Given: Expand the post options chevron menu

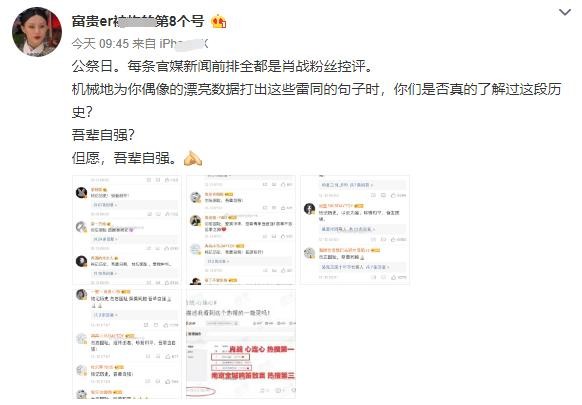Looking at the screenshot, I should 565,12.
